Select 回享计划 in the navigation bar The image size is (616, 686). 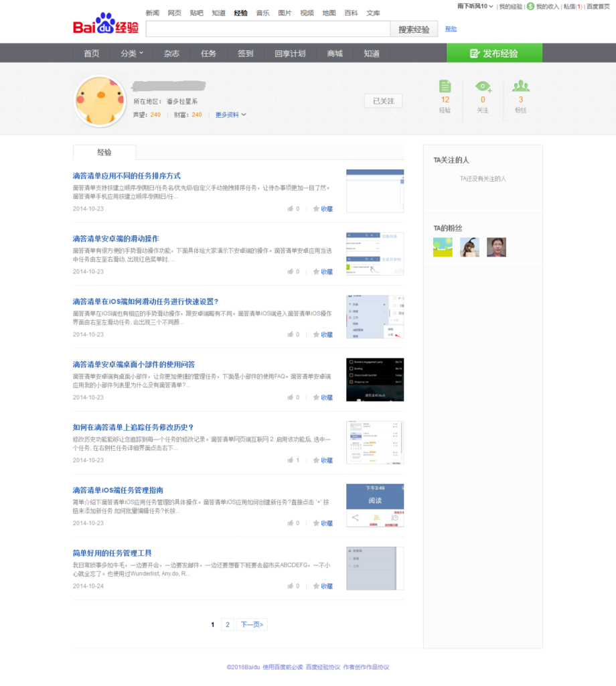tap(290, 54)
